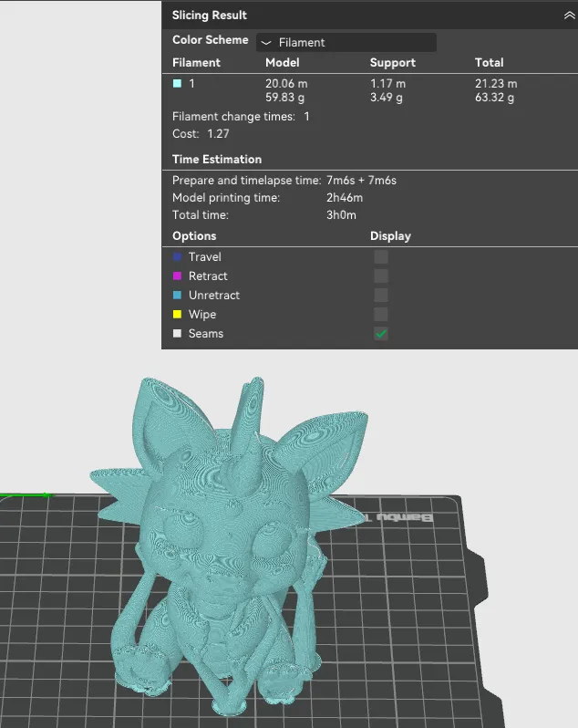Click the Time Estimation heading

[x=217, y=160]
